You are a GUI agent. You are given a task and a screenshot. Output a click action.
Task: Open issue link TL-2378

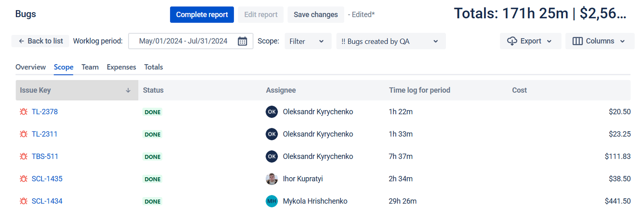tap(45, 112)
